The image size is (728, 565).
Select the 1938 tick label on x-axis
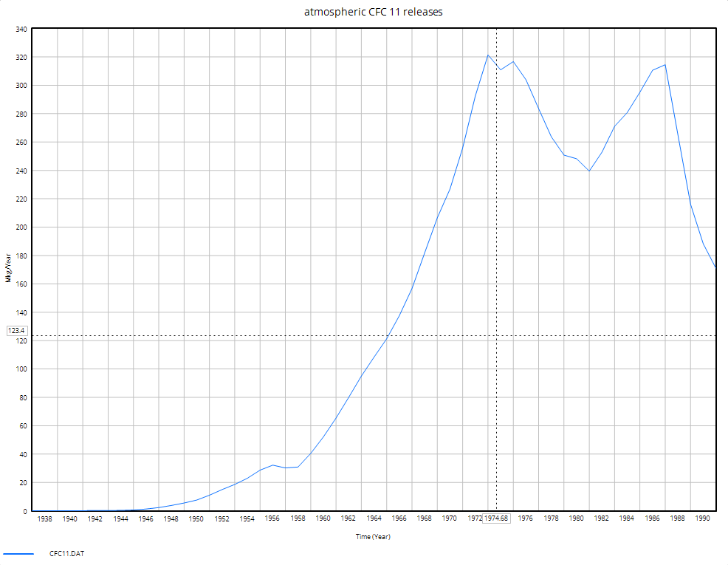pyautogui.click(x=44, y=518)
